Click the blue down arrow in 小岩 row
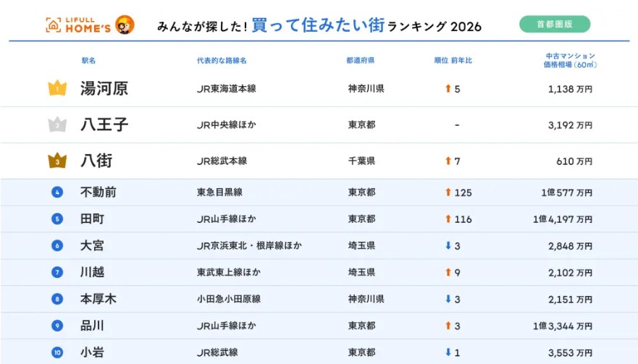The width and height of the screenshot is (638, 364). click(x=448, y=352)
